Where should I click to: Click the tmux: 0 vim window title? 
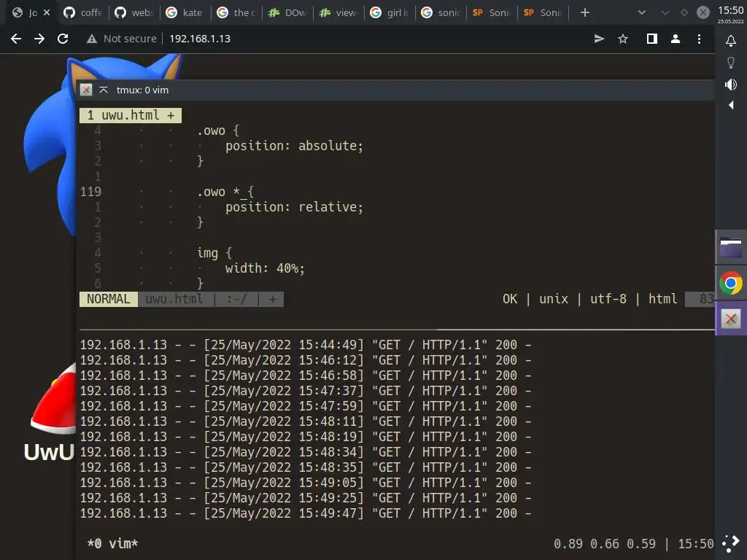[x=142, y=90]
